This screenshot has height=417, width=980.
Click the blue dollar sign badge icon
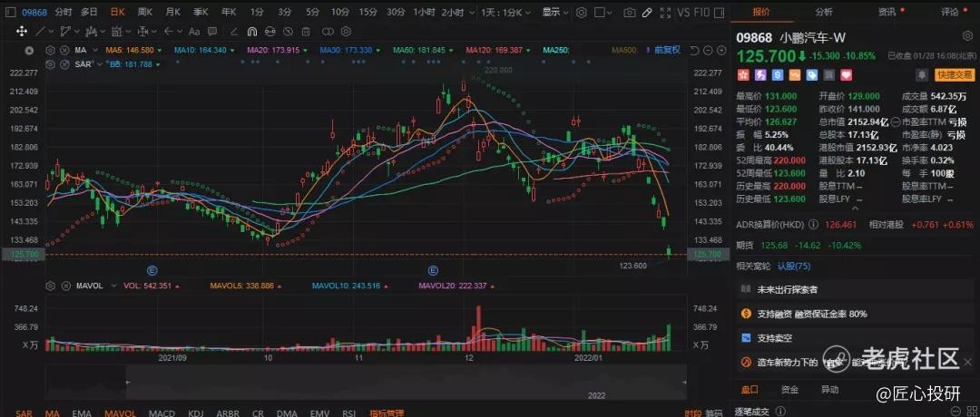pyautogui.click(x=778, y=75)
